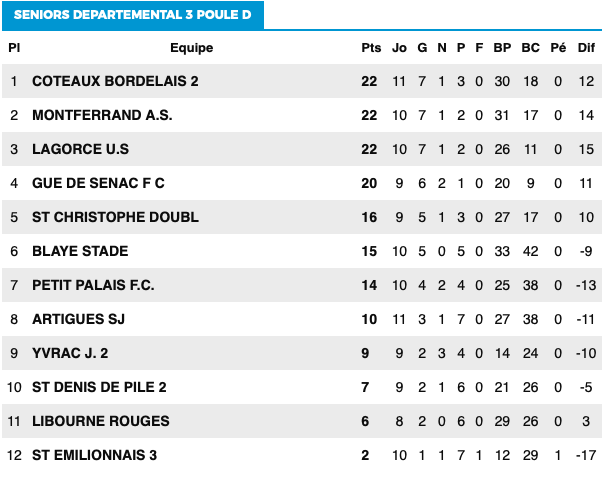Open the GUE DE SENAC F C team
The width and height of the screenshot is (603, 478).
(x=98, y=183)
